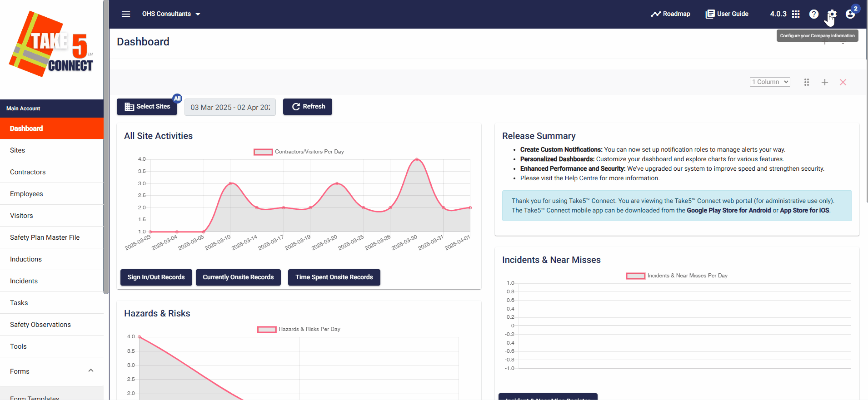The width and height of the screenshot is (868, 400).
Task: Open the Roadmap link
Action: tap(670, 14)
